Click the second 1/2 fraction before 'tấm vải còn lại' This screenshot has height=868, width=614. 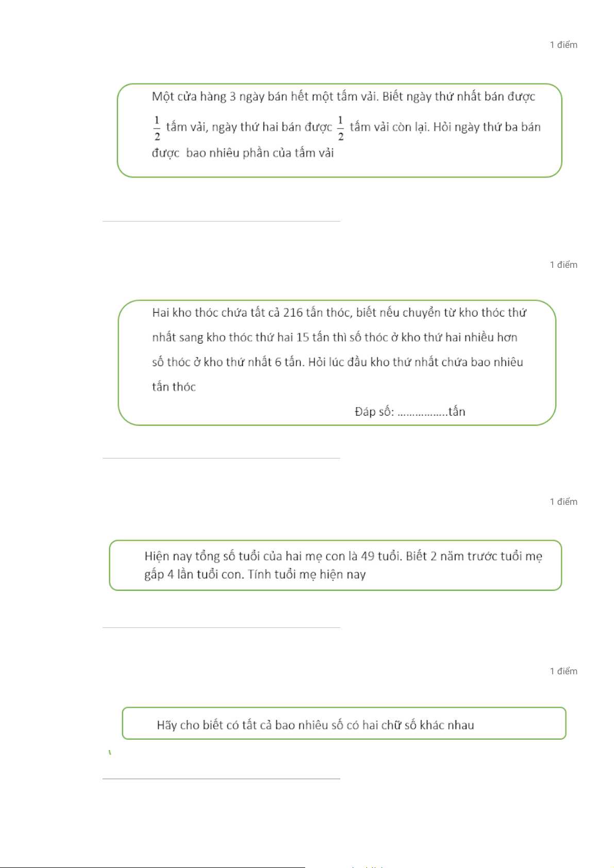click(341, 128)
